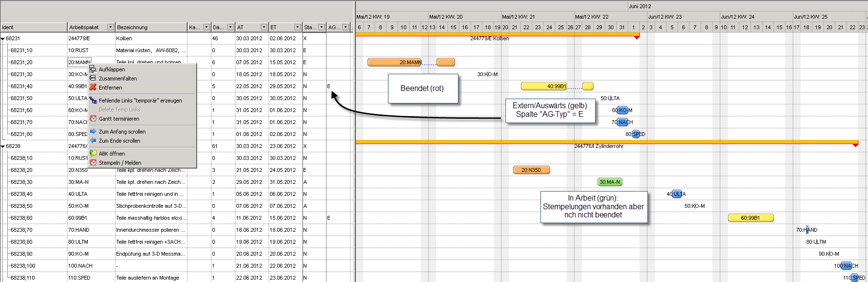Click blue arrow icon for Zum Anfang scrollen
The height and width of the screenshot is (282, 868).
click(93, 132)
